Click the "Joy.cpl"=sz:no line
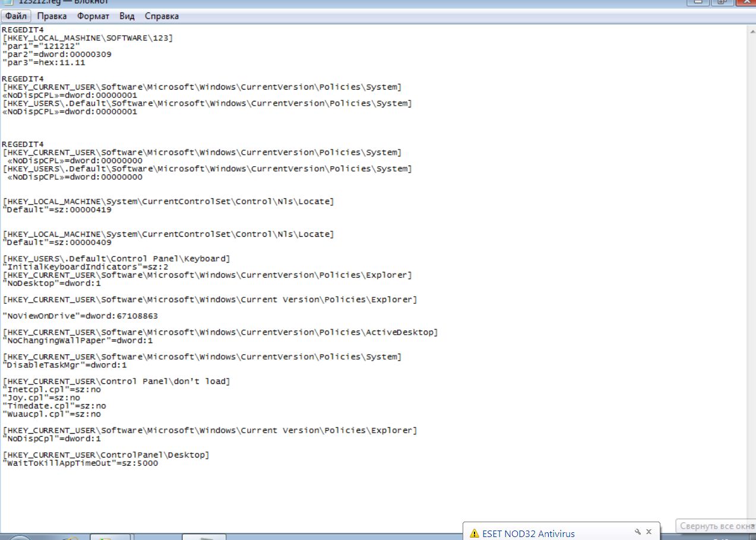Screen dimensions: 756x540 pyautogui.click(x=41, y=398)
